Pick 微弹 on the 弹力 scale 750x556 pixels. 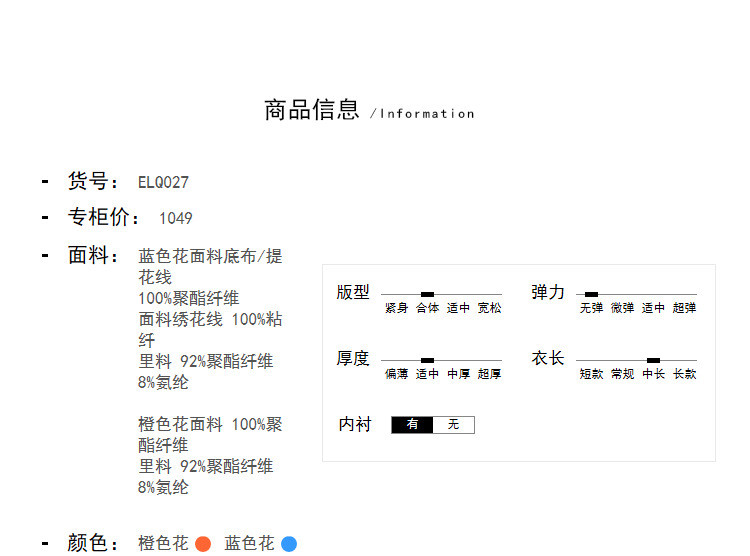[622, 309]
